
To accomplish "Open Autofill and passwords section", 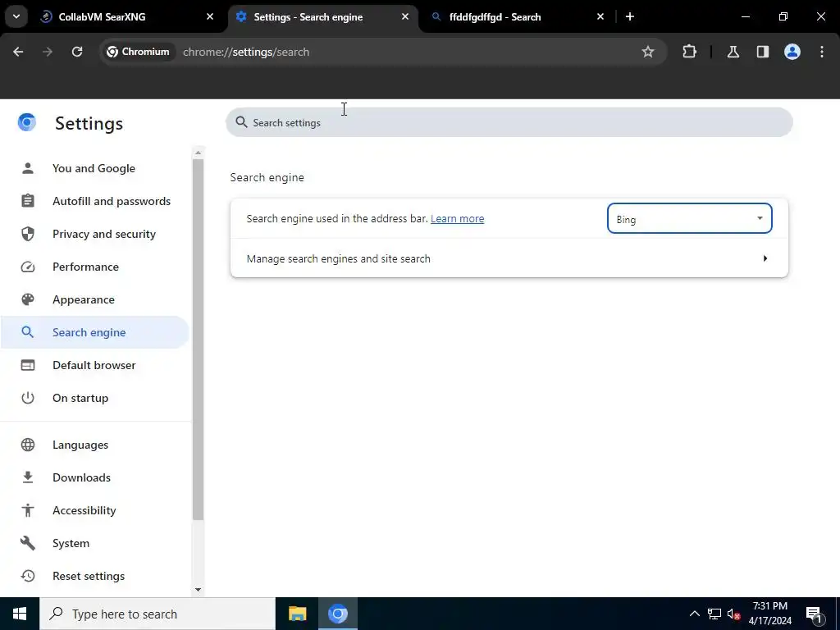I will (112, 202).
